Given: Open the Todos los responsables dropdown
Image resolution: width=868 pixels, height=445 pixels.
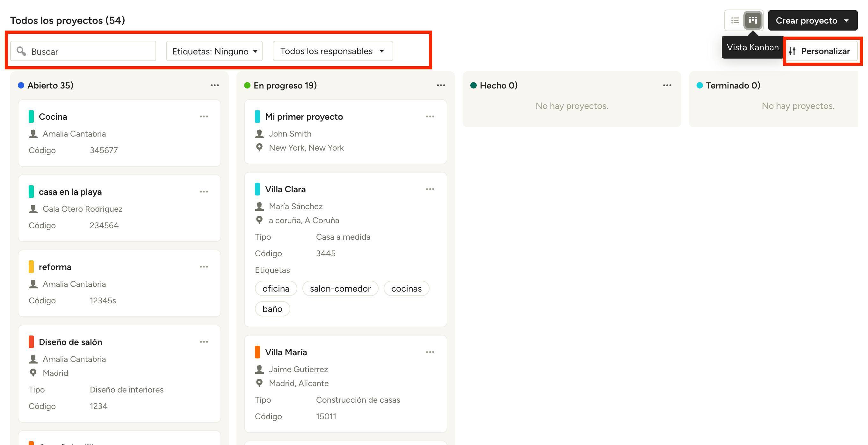Looking at the screenshot, I should click(333, 51).
